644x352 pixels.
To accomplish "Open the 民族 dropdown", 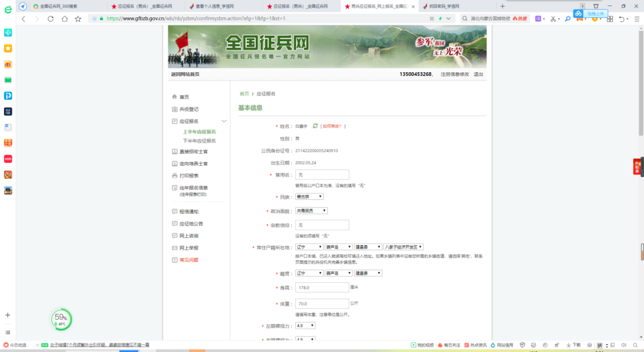I will 309,196.
